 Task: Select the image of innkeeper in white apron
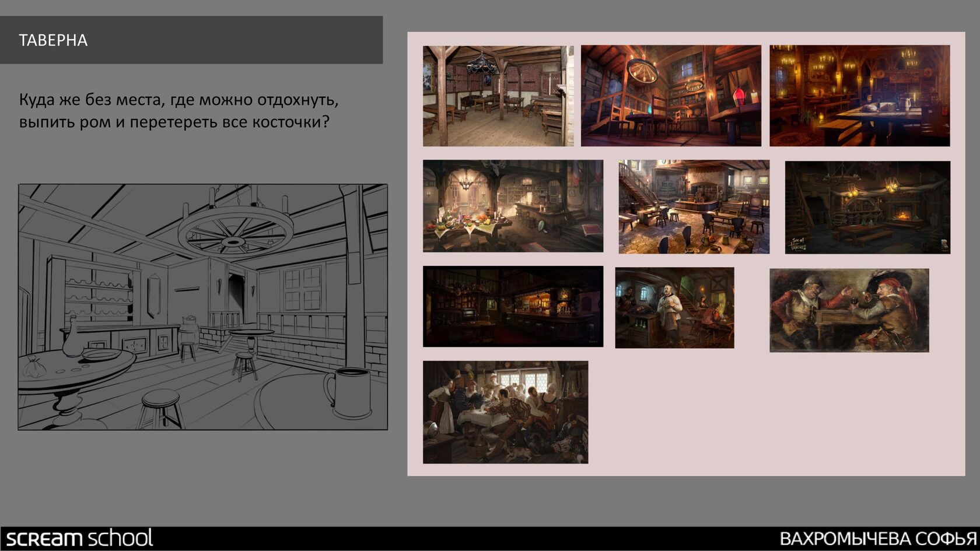[674, 308]
